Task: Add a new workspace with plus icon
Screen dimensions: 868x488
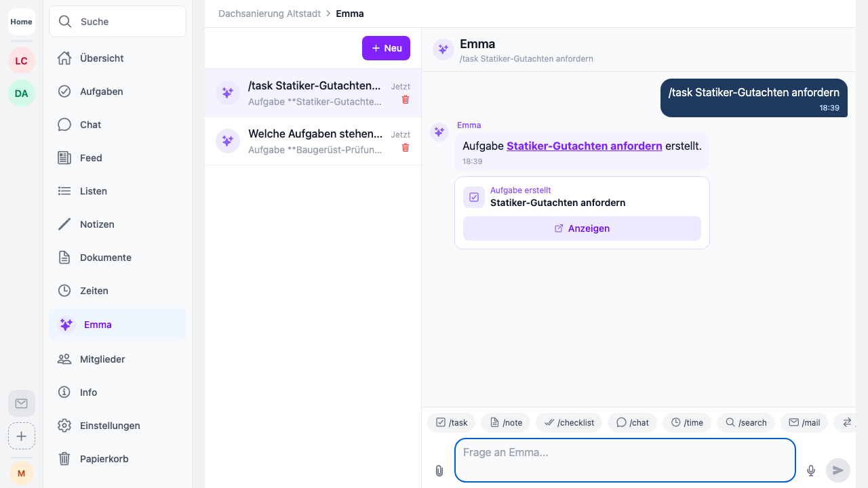Action: click(22, 436)
